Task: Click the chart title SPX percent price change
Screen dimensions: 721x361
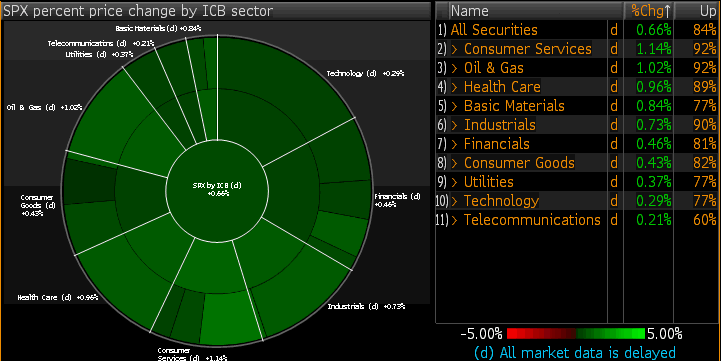Action: pos(138,11)
